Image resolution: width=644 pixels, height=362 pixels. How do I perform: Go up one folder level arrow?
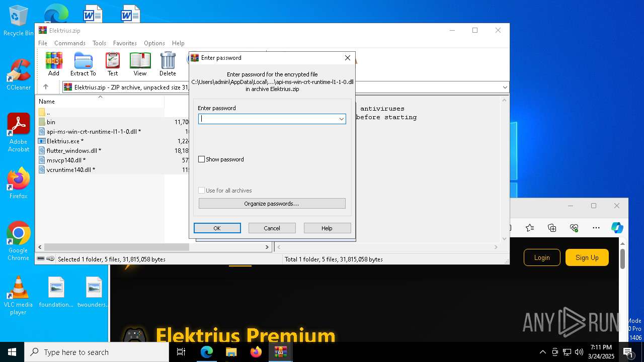46,87
